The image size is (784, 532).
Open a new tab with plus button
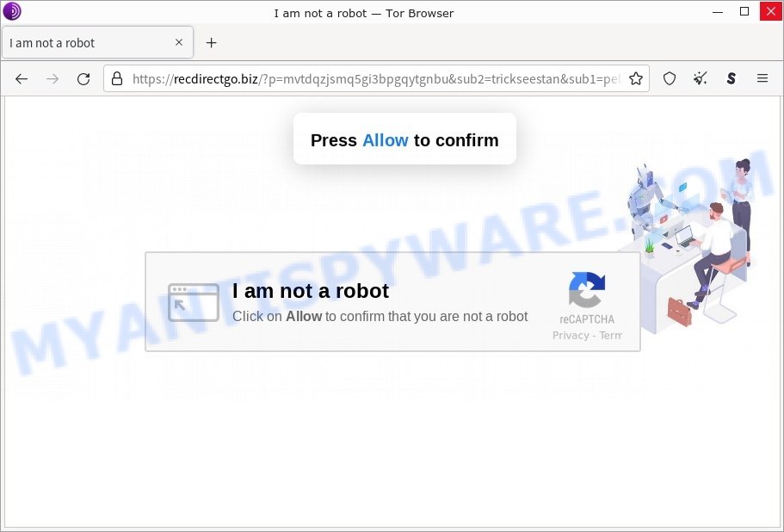click(x=211, y=42)
